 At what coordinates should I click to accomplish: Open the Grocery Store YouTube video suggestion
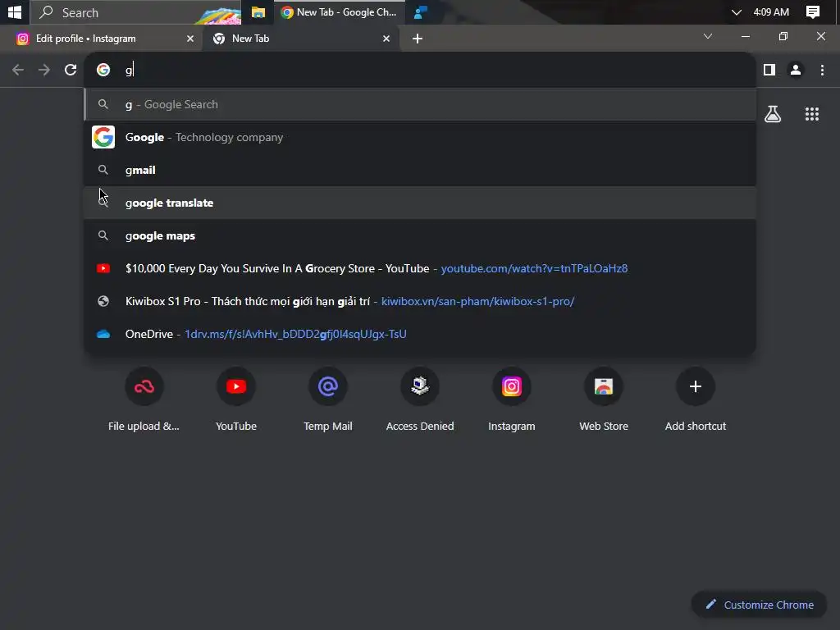[x=420, y=268]
